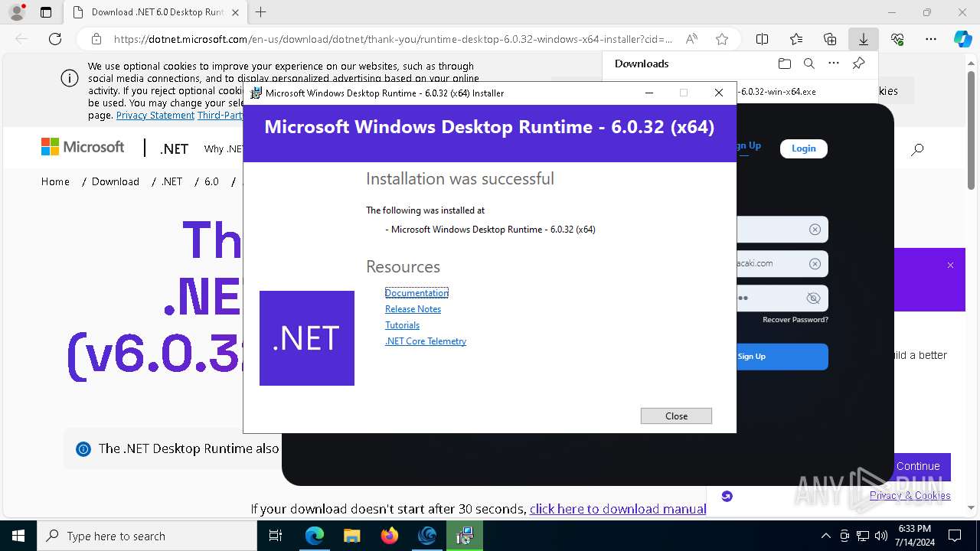The width and height of the screenshot is (980, 551).
Task: Clear the email field with X icon
Action: tap(815, 264)
